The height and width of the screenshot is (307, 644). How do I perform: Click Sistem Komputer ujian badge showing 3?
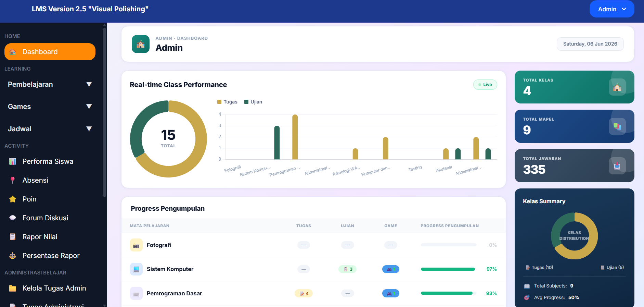pos(348,269)
